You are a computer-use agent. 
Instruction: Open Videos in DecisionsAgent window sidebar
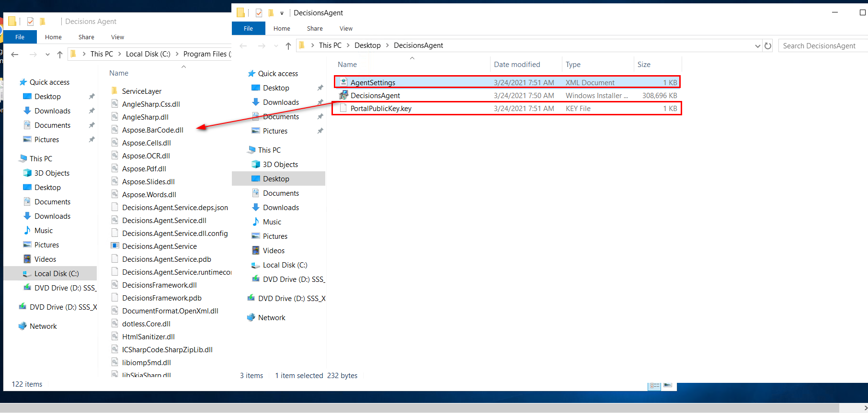(274, 250)
